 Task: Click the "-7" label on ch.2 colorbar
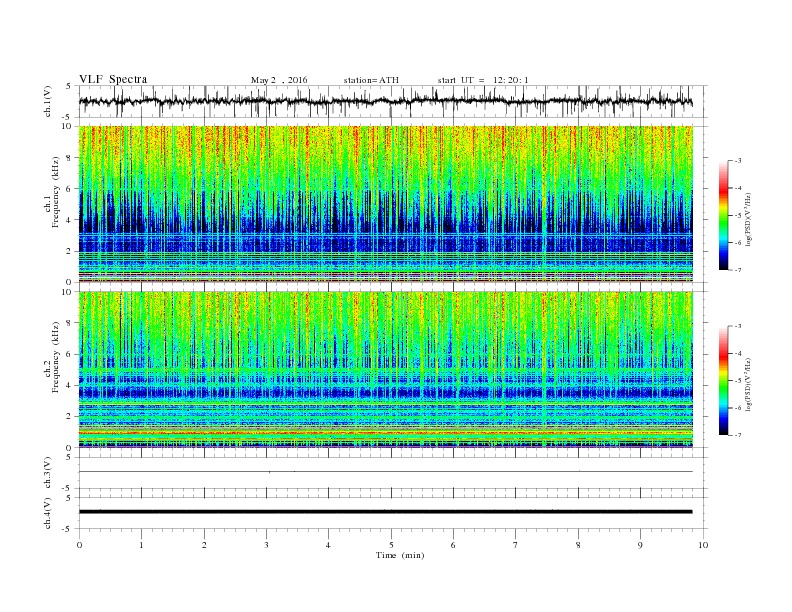[738, 435]
